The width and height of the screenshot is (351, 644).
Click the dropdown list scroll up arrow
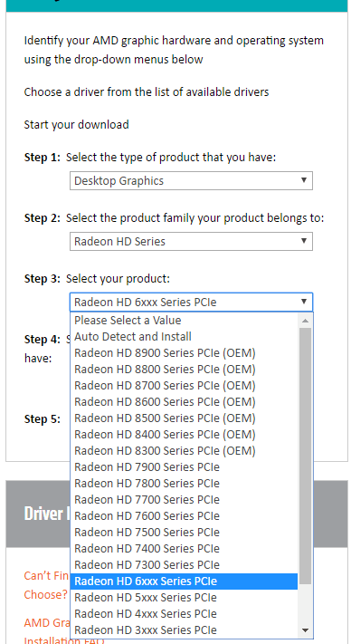[305, 321]
